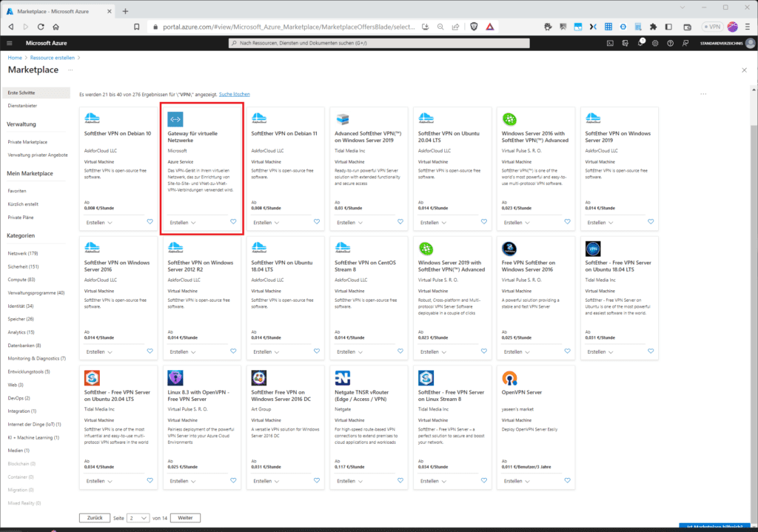
Task: Bookmark this page in the address bar
Action: click(137, 27)
